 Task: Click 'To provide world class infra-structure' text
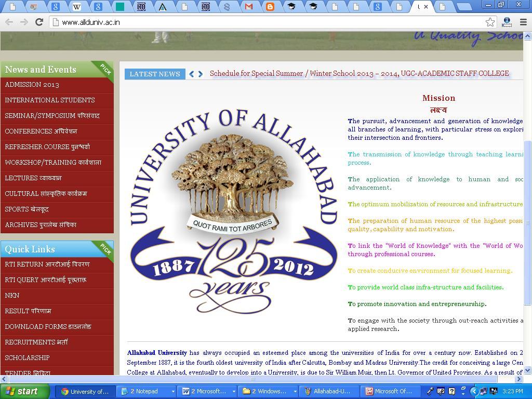[x=425, y=287]
